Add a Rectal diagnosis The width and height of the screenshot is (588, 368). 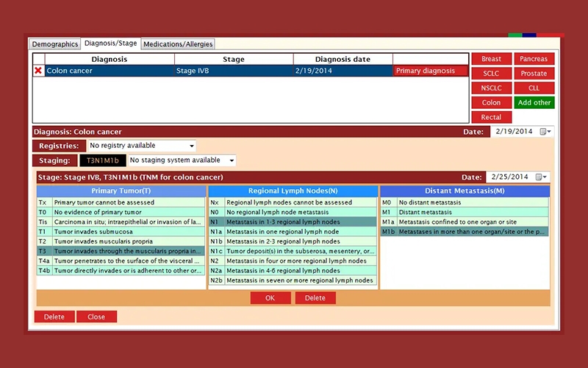491,117
